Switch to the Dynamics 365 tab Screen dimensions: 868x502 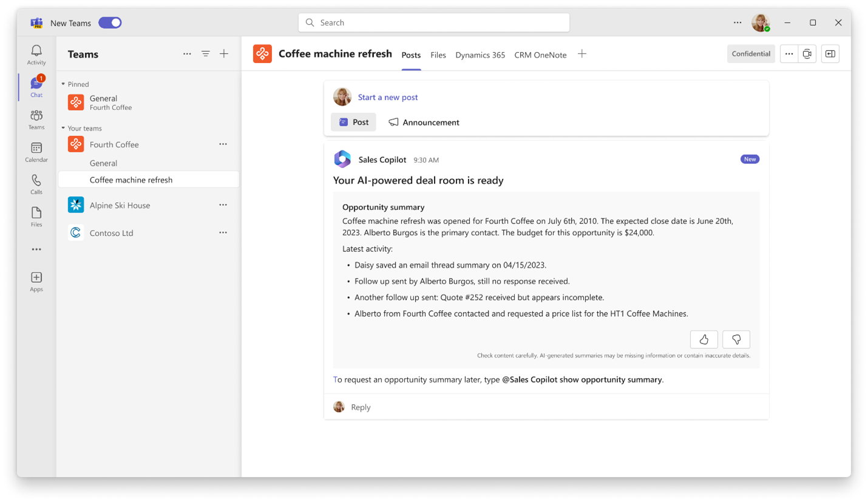click(x=480, y=55)
